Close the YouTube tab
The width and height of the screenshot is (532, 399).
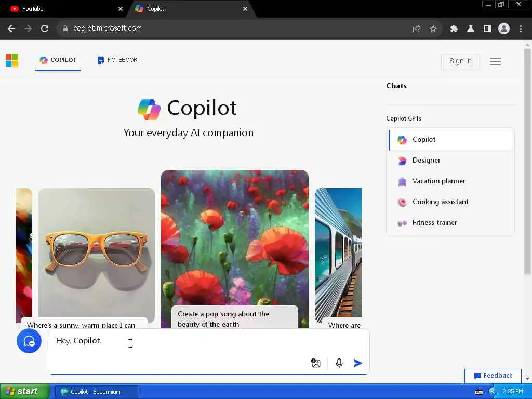tap(120, 9)
